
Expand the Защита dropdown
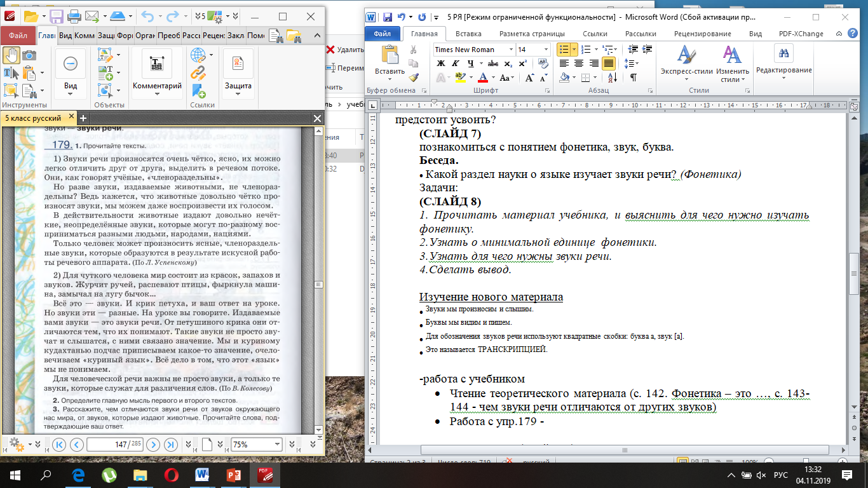coord(238,95)
